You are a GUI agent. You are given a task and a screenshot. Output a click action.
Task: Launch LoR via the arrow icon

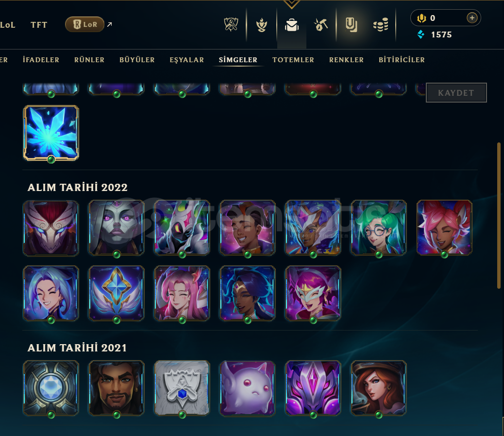click(110, 24)
